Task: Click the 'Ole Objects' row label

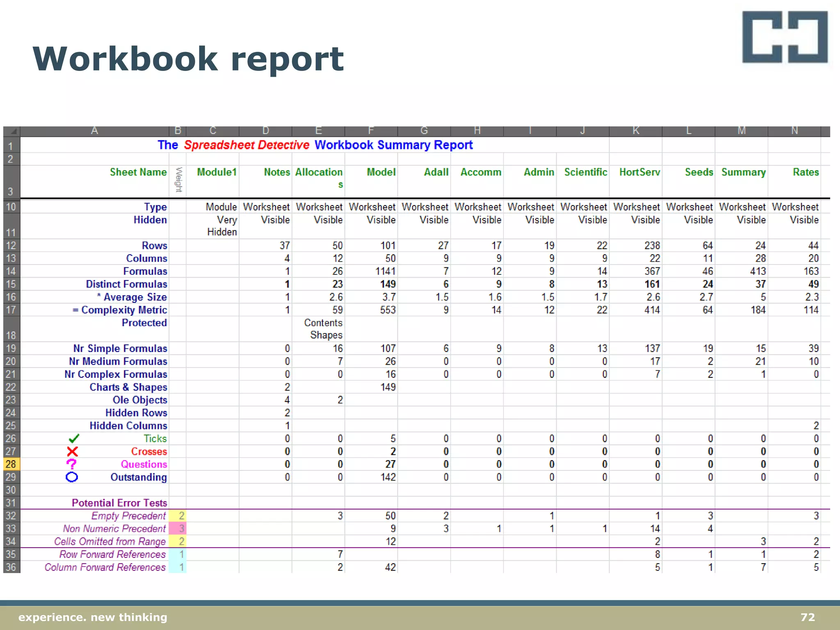Action: [140, 400]
